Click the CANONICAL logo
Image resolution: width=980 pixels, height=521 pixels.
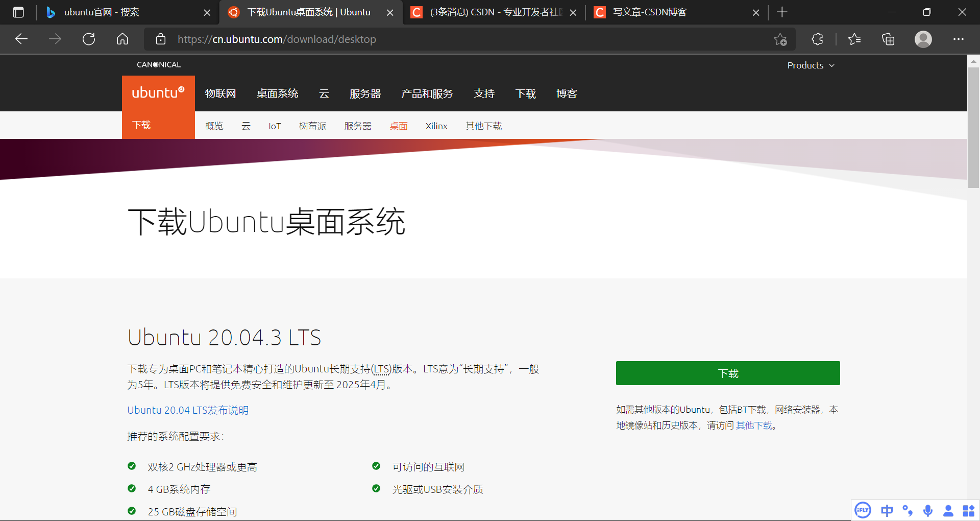point(159,65)
